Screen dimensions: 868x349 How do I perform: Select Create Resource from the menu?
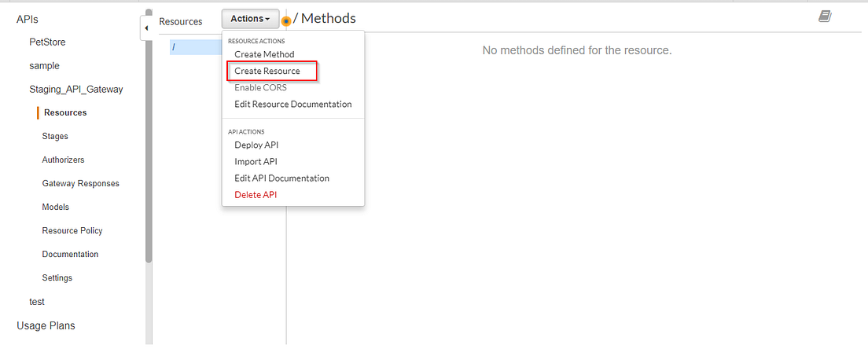tap(267, 71)
